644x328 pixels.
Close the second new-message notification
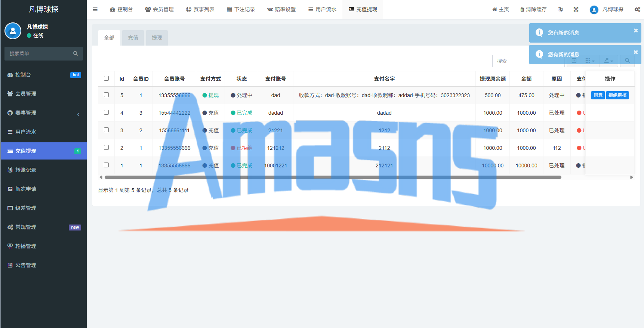tap(636, 52)
